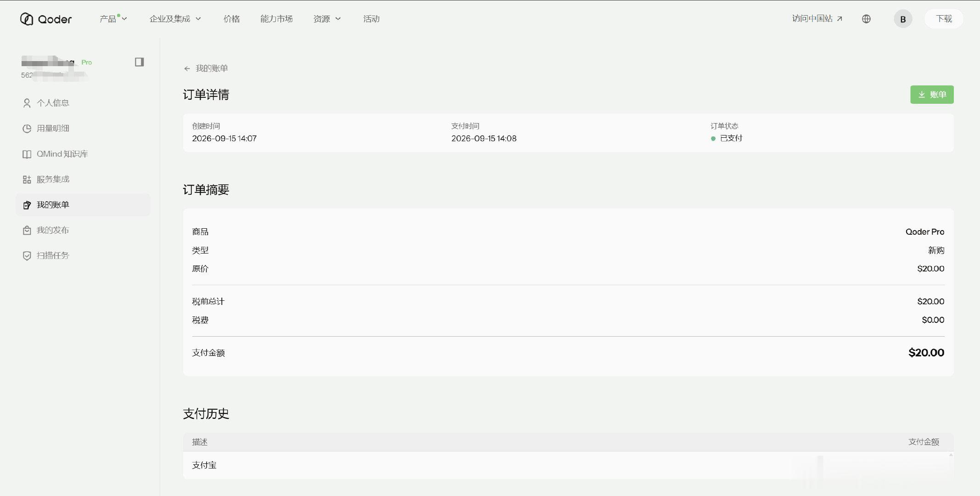Click the 支付宝 payment history row
The width and height of the screenshot is (980, 496).
click(568, 465)
